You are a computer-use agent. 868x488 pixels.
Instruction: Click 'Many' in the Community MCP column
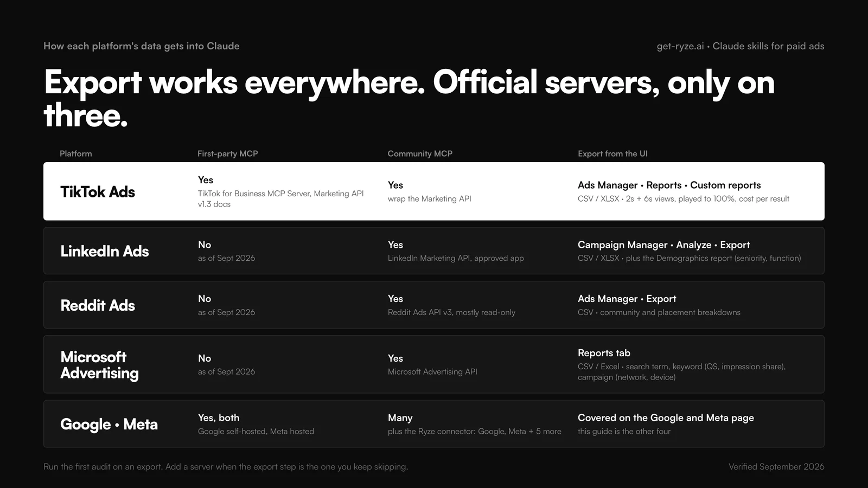[x=400, y=418]
